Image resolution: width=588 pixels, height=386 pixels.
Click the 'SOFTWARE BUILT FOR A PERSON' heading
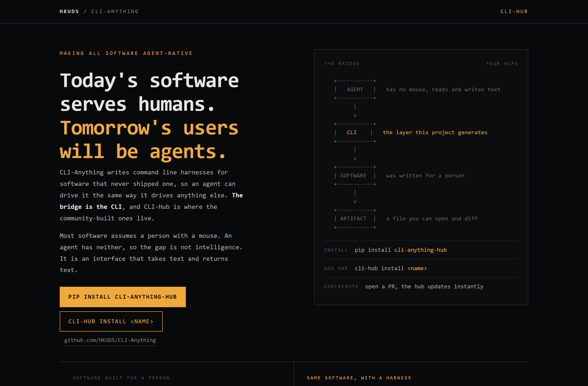pyautogui.click(x=121, y=378)
